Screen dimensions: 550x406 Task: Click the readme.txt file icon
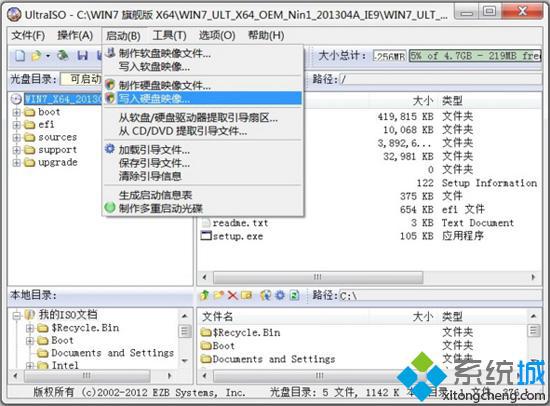pyautogui.click(x=207, y=222)
